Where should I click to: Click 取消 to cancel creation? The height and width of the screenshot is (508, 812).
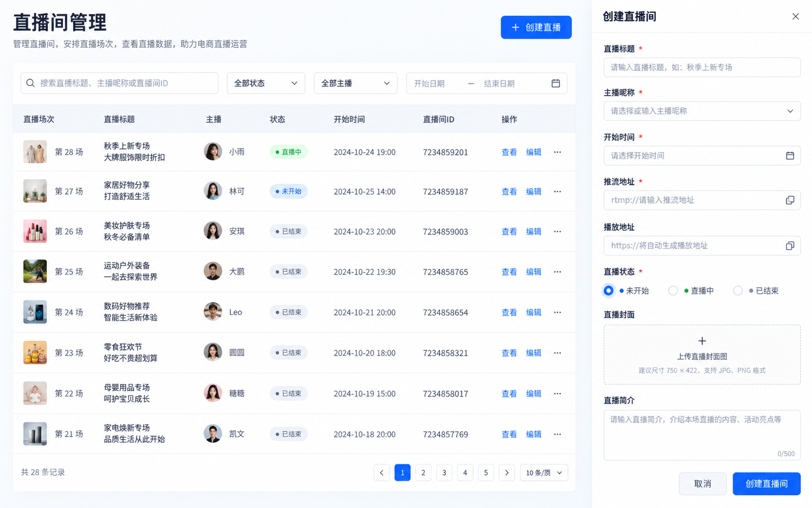(x=702, y=484)
